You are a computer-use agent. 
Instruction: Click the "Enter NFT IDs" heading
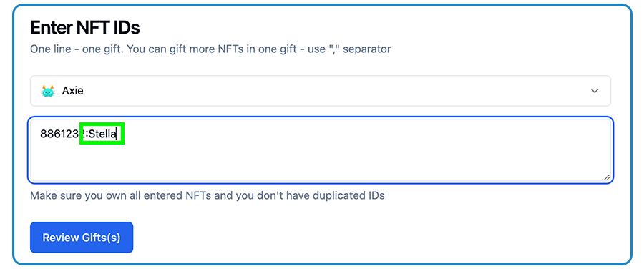tap(85, 27)
